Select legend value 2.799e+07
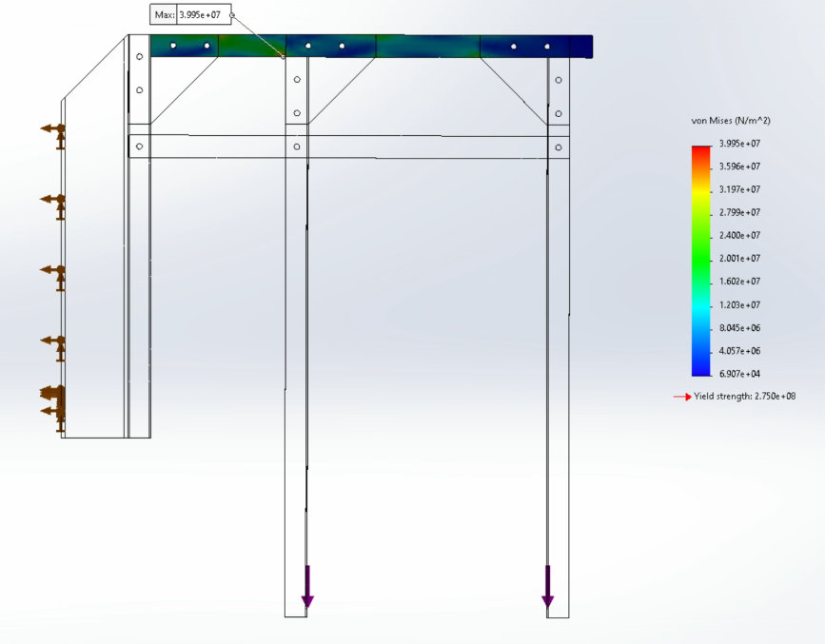The height and width of the screenshot is (644, 825). 739,212
